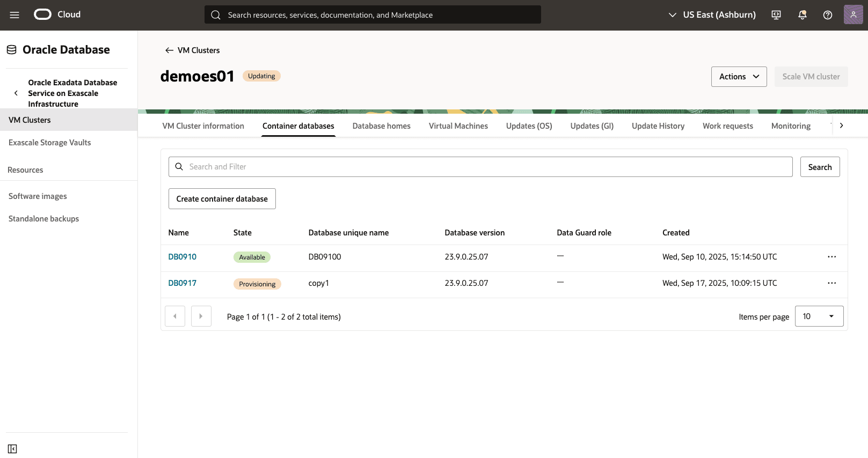Open the hamburger navigation menu

click(14, 15)
